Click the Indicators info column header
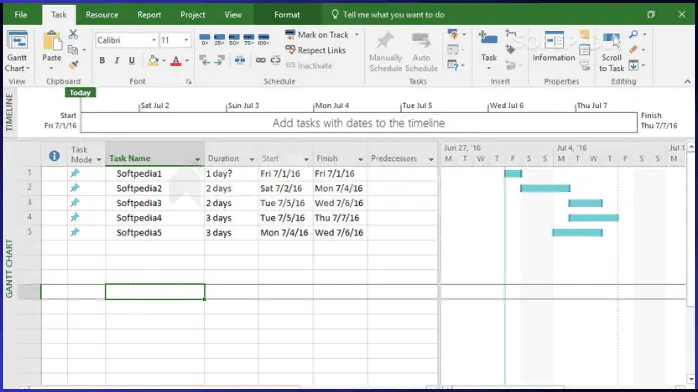Screen dimensions: 698x392 (x=54, y=156)
